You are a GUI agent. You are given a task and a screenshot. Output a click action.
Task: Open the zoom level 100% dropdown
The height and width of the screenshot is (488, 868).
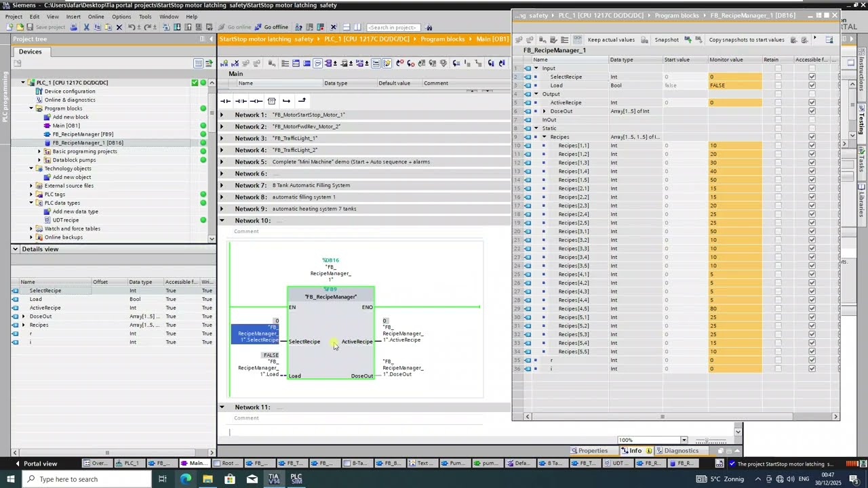684,440
